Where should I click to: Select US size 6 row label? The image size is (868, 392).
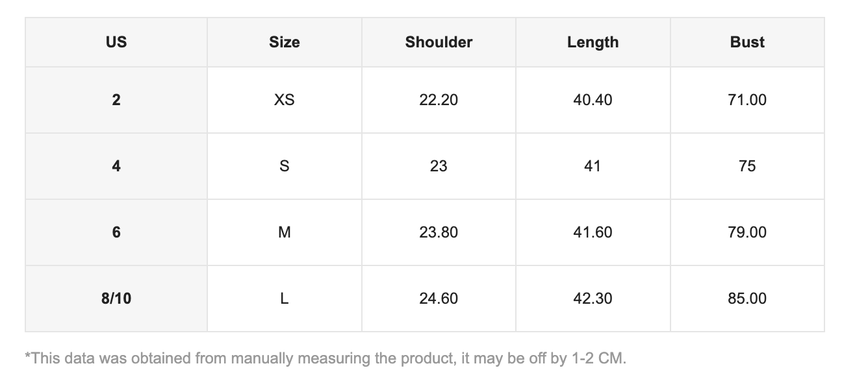coord(116,232)
